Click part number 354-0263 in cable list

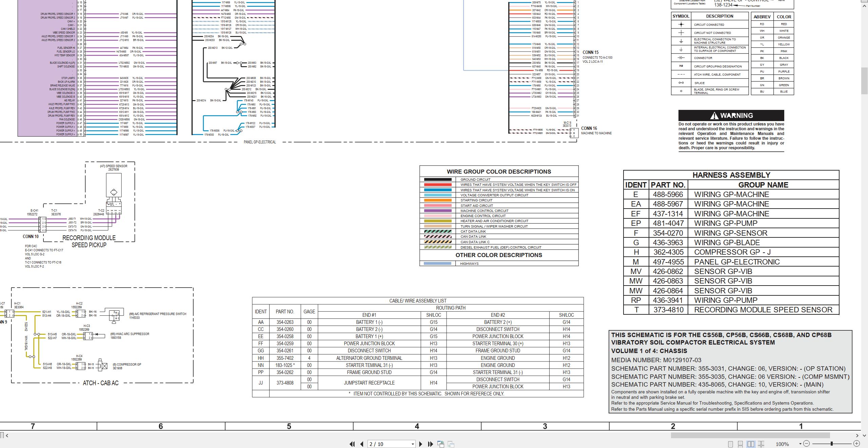[285, 322]
